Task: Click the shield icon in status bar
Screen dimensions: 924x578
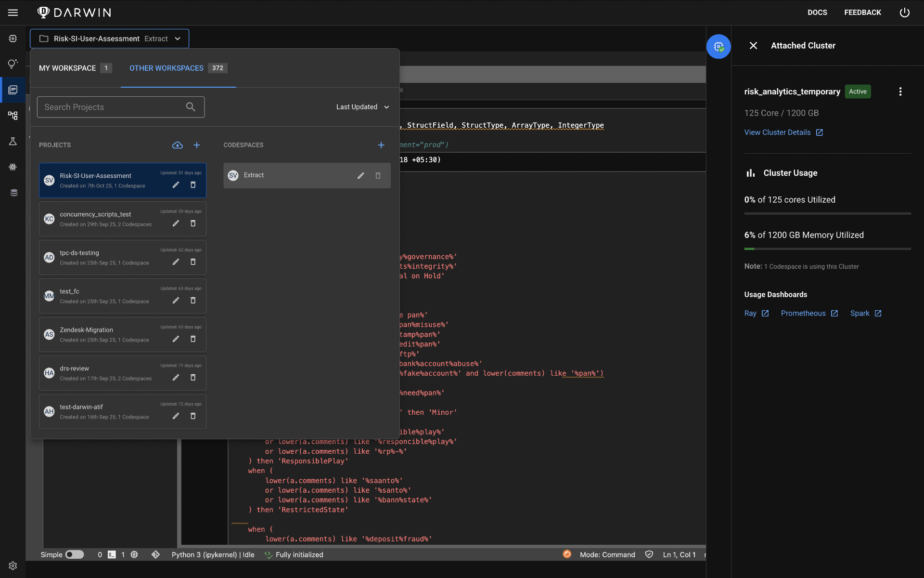Action: 649,554
